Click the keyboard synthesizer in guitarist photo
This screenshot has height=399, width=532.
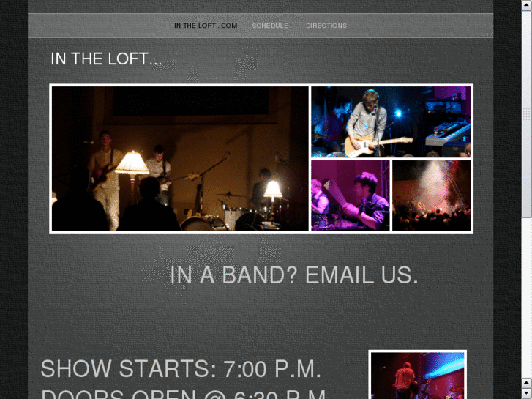pos(448,134)
